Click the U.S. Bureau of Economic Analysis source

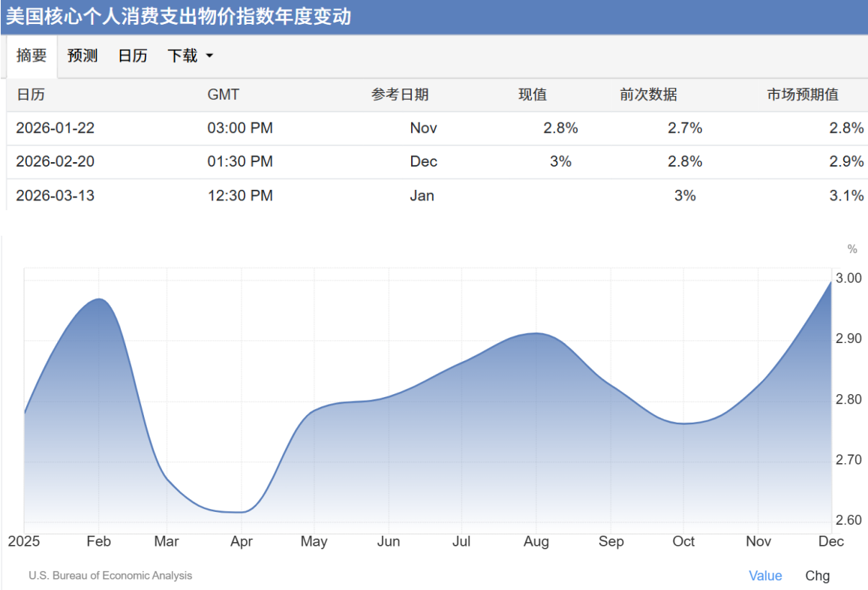click(x=110, y=576)
